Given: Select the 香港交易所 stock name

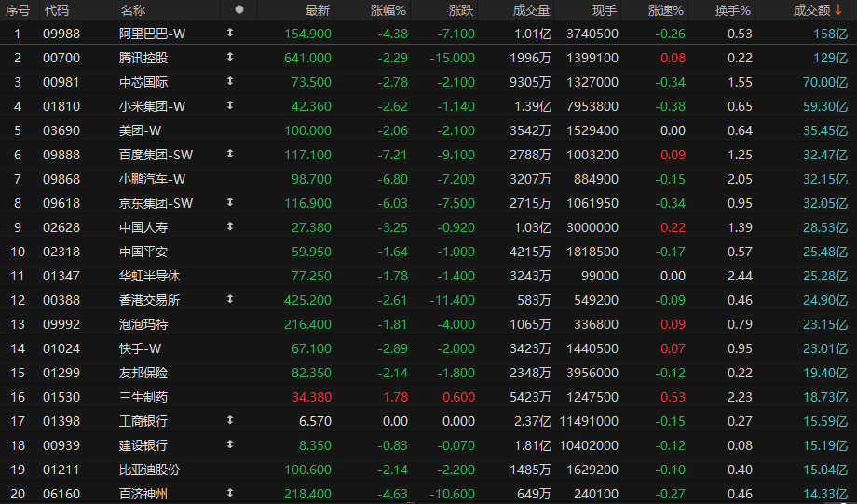Looking at the screenshot, I should click(149, 300).
